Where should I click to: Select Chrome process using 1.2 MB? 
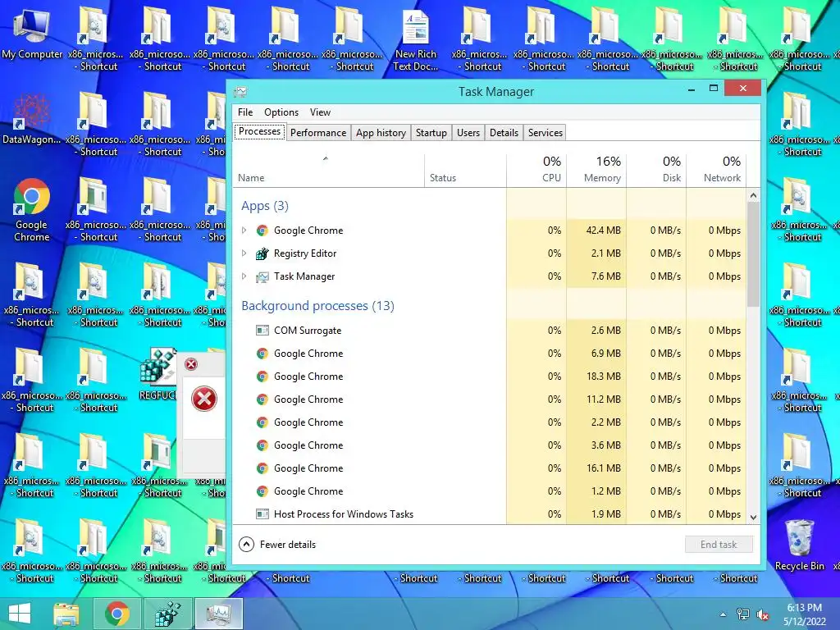490,491
